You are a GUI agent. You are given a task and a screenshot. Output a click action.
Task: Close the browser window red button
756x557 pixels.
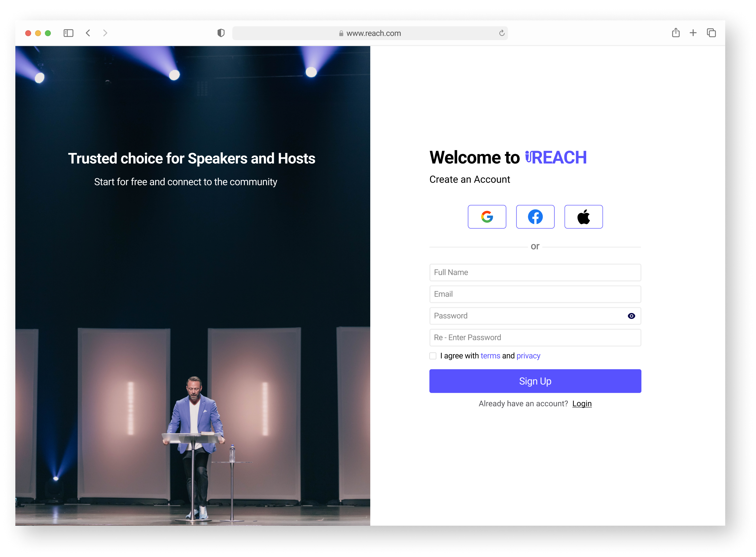(28, 33)
